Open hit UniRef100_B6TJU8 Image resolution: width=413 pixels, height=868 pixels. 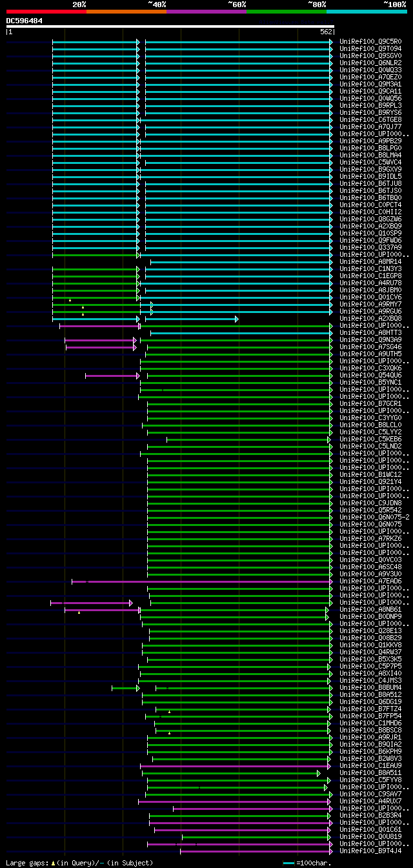370,183
